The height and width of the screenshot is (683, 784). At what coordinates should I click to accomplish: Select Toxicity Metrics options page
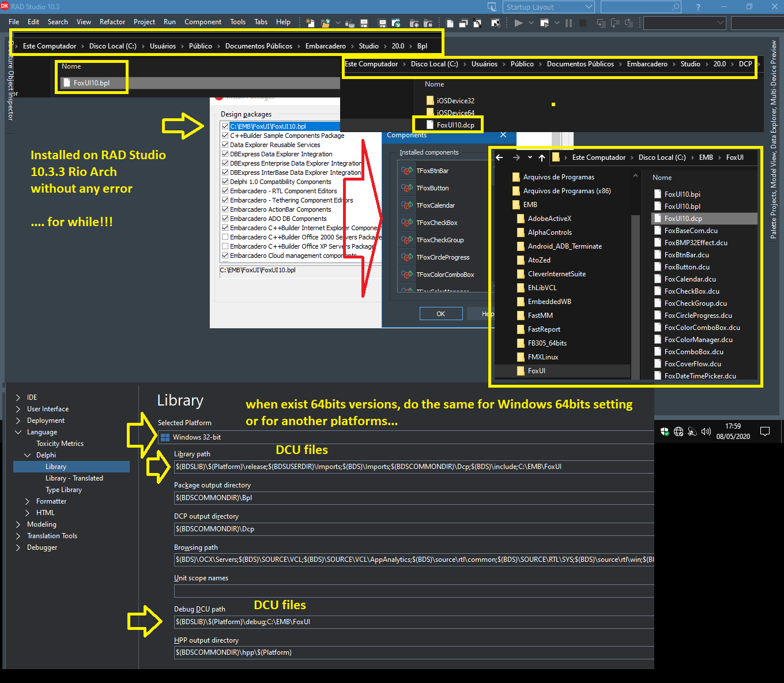(x=60, y=444)
